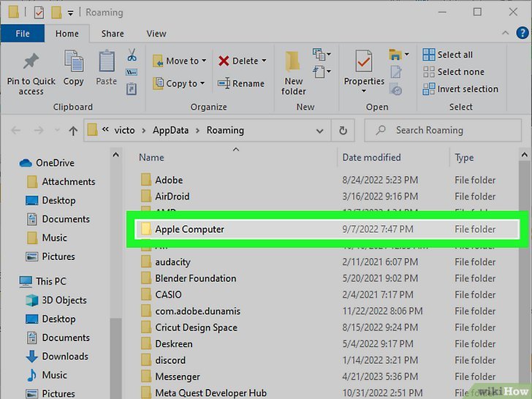Click the Forward navigation arrow
Image resolution: width=532 pixels, height=399 pixels.
click(39, 131)
